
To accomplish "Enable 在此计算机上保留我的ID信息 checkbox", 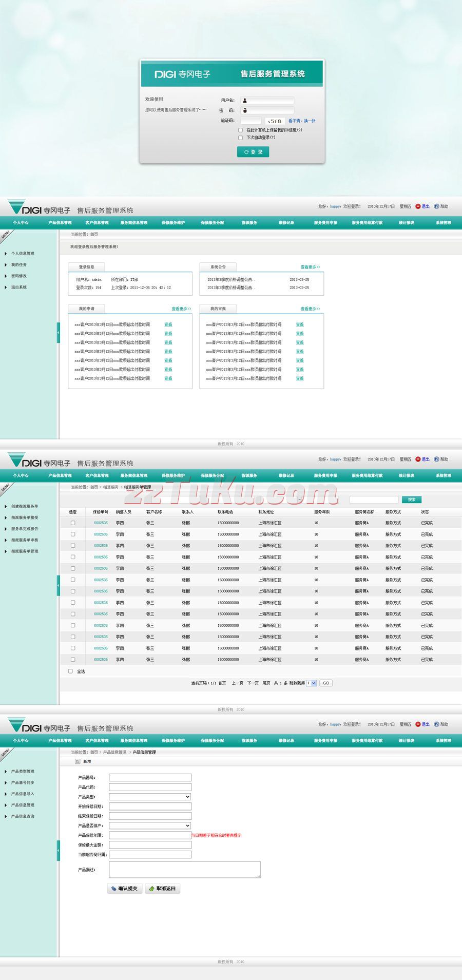I will click(x=240, y=130).
